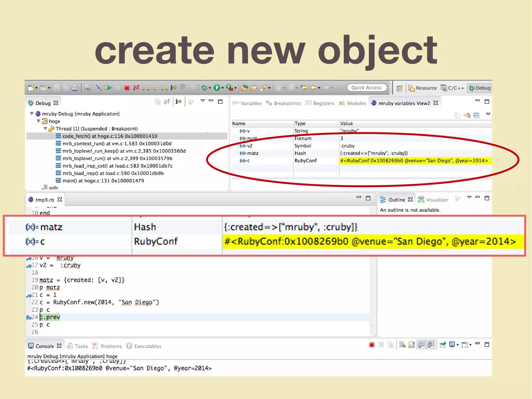This screenshot has height=399, width=532.
Task: Open the Visualizer tab
Action: 433,200
